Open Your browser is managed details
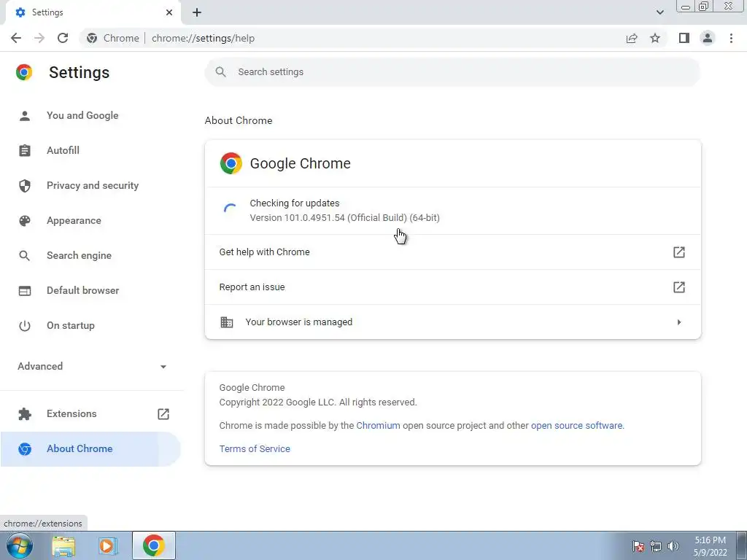This screenshot has height=560, width=747. [x=452, y=322]
